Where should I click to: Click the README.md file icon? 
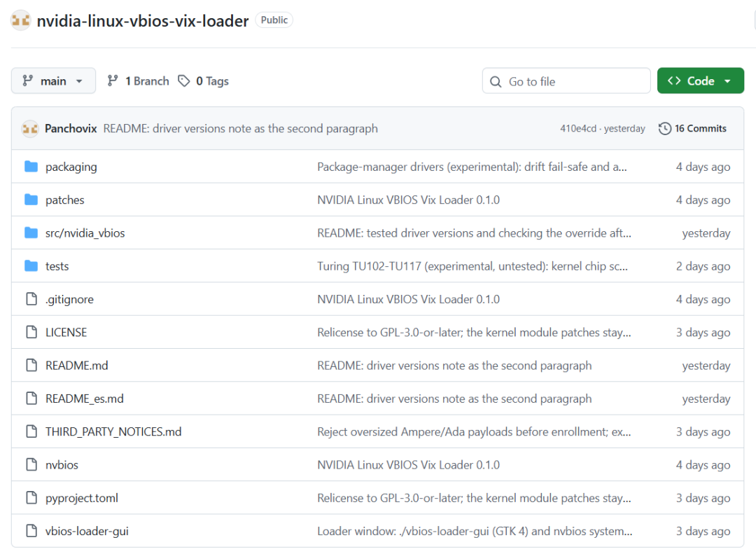[x=31, y=366]
